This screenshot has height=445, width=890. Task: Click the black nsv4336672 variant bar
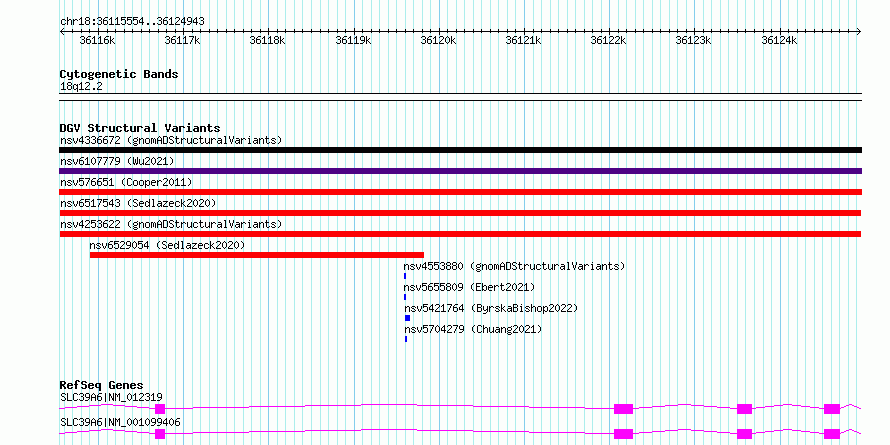pos(460,150)
